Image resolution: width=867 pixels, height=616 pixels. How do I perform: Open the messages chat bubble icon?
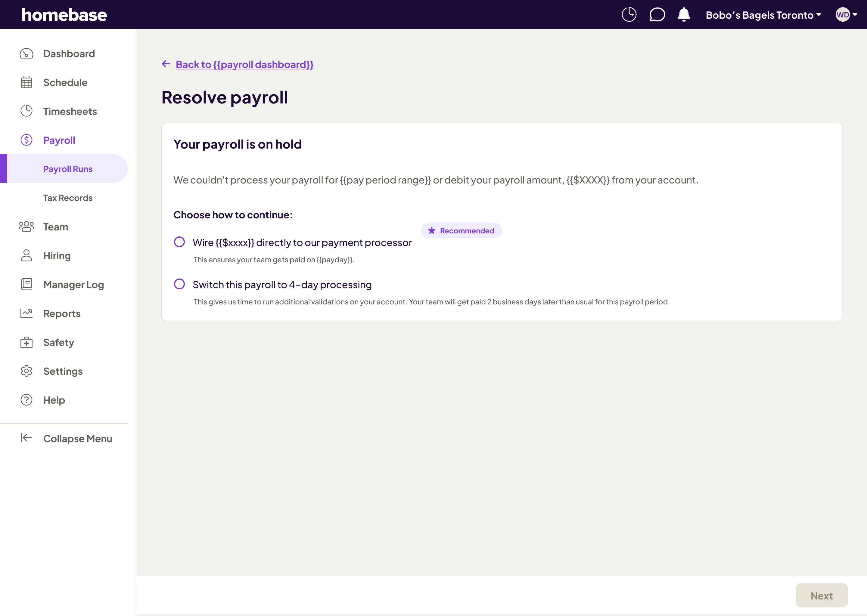pyautogui.click(x=657, y=15)
